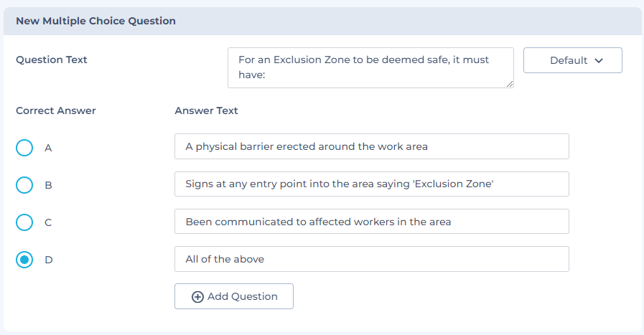This screenshot has width=644, height=335.
Task: Click the plus icon on Add Question
Action: coord(198,297)
